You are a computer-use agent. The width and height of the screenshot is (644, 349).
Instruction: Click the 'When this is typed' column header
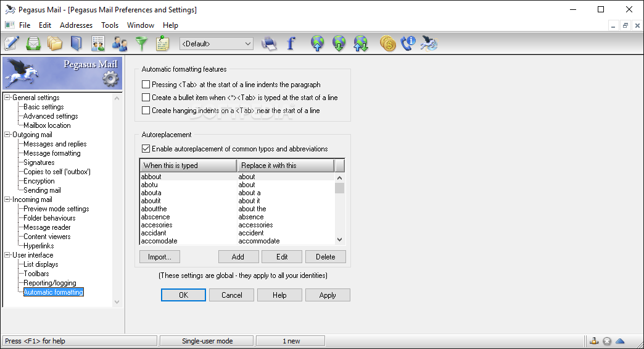pyautogui.click(x=189, y=166)
